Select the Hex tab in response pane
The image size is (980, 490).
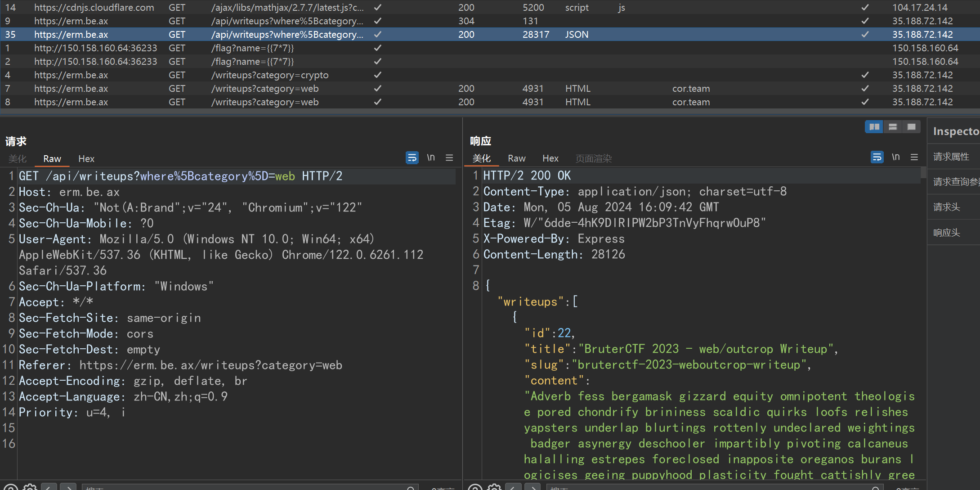pyautogui.click(x=550, y=158)
